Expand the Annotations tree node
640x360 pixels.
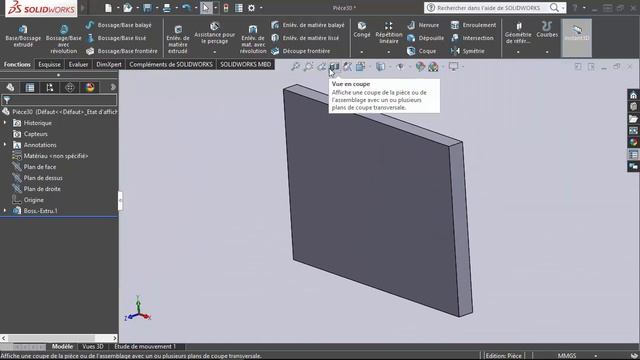tap(5, 145)
